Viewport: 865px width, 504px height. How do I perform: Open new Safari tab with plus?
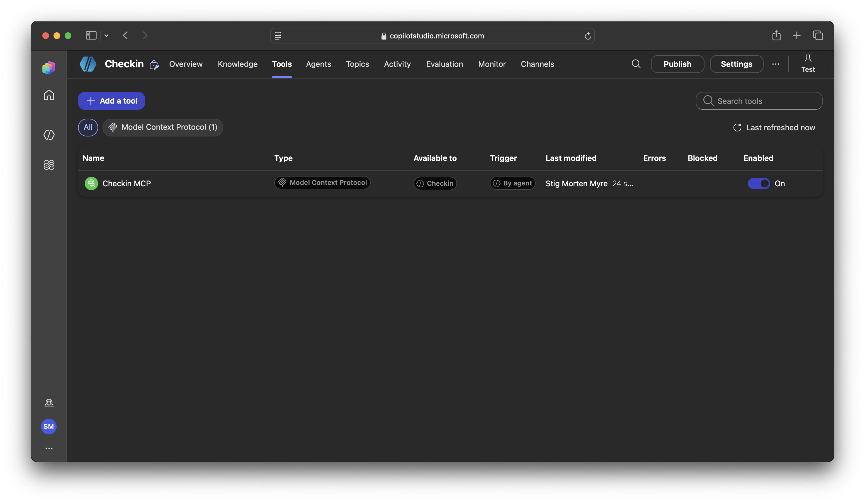(x=797, y=35)
